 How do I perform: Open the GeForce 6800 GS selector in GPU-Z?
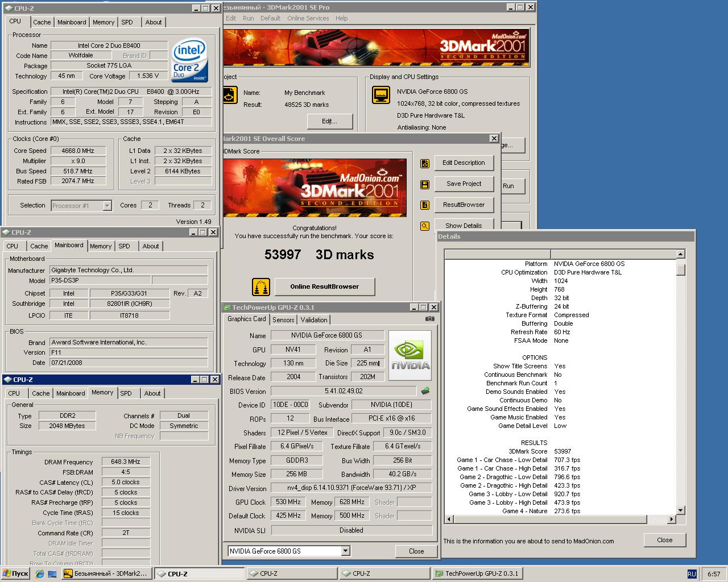[x=345, y=551]
